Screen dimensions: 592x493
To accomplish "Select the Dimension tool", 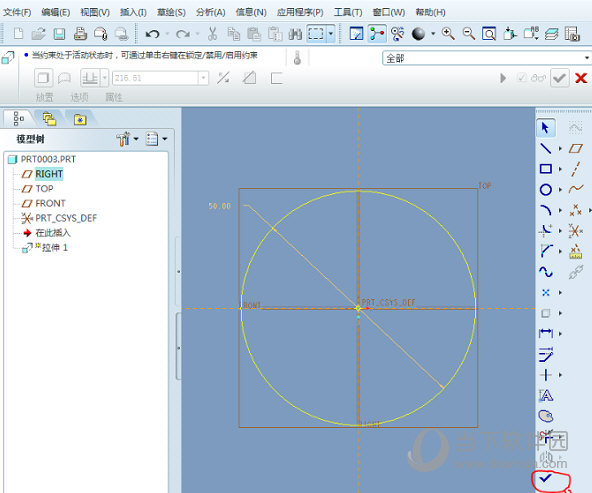I will tap(546, 333).
